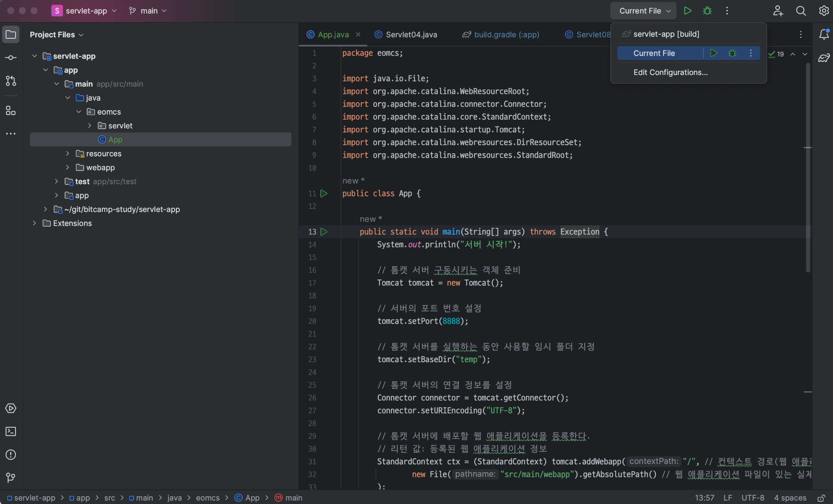
Task: Collapse the eomcs package folder
Action: pyautogui.click(x=78, y=112)
